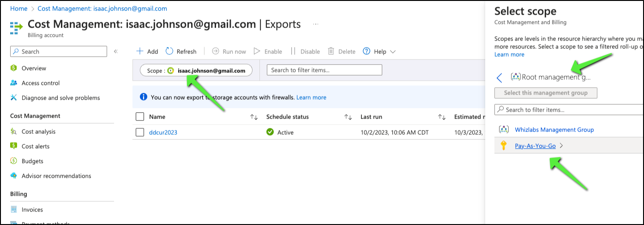Image resolution: width=644 pixels, height=225 pixels.
Task: Toggle the select-all checkbox in header
Action: click(140, 117)
